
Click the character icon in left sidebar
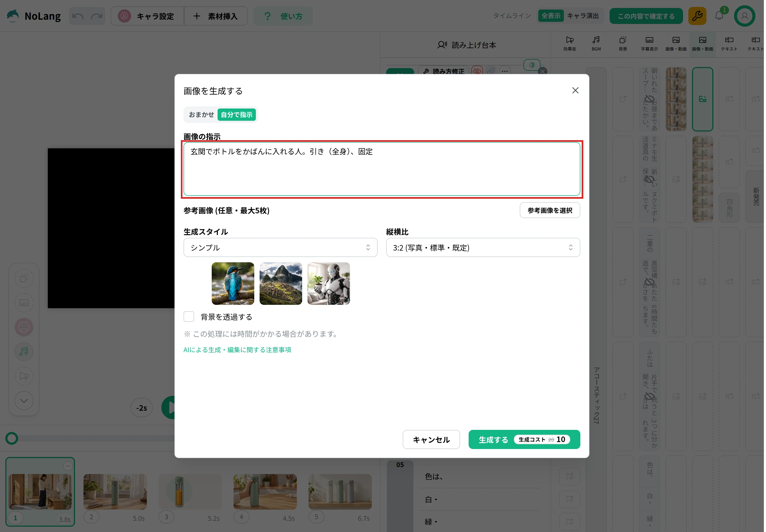tap(24, 327)
